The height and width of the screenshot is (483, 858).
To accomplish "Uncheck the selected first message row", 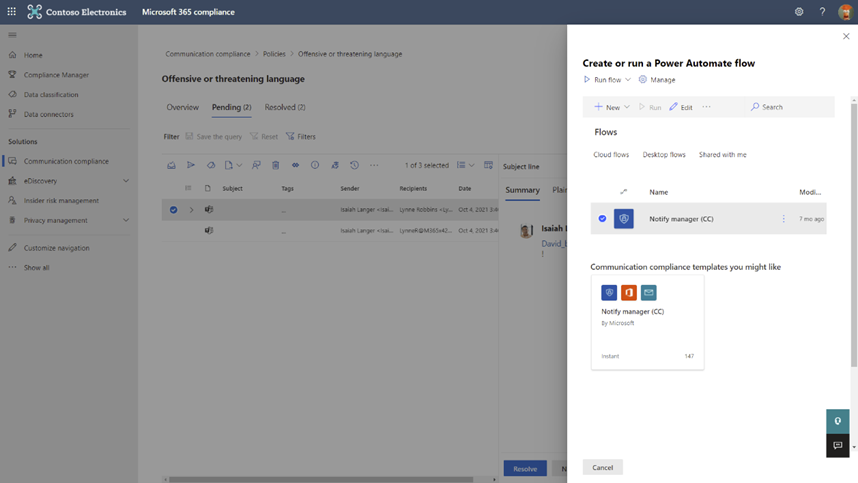I will (x=173, y=210).
